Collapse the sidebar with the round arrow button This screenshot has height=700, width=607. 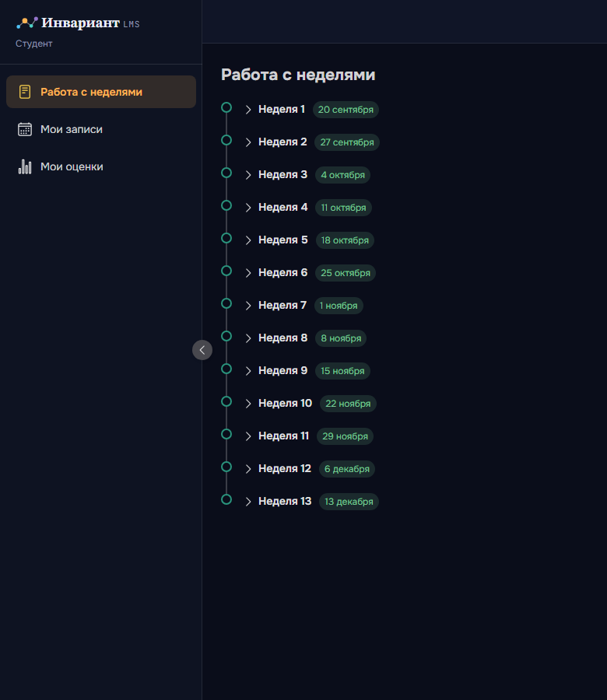202,350
